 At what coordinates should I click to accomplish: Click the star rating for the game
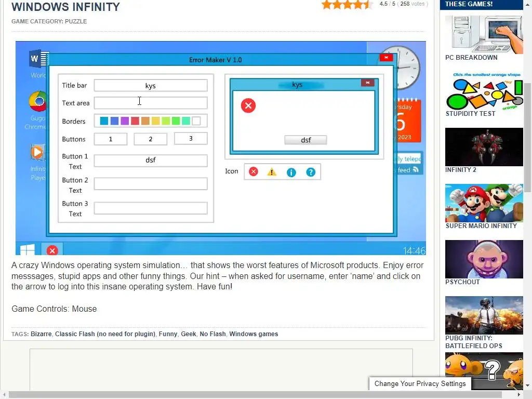tap(346, 4)
